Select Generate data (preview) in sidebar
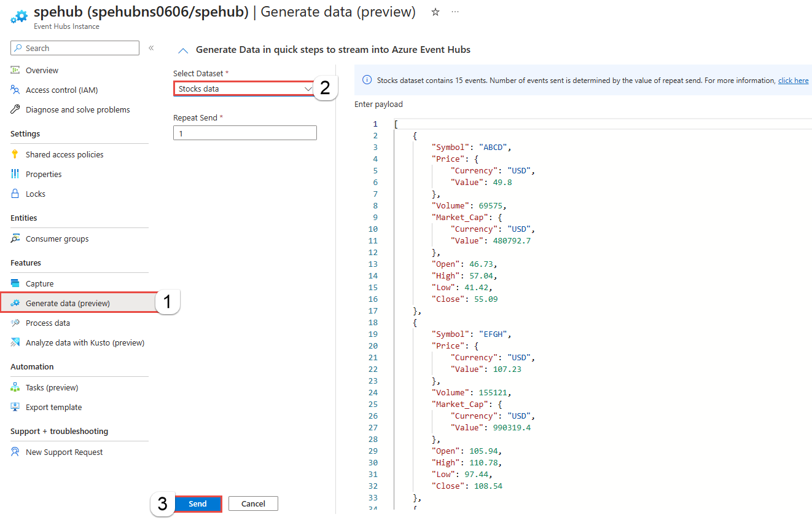This screenshot has height=525, width=812. [68, 302]
